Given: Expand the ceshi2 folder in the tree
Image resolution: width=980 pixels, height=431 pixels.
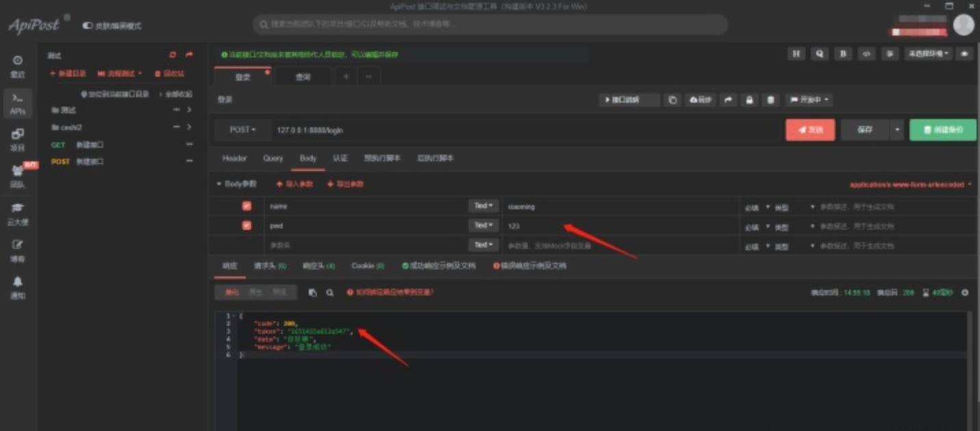Looking at the screenshot, I should [189, 127].
